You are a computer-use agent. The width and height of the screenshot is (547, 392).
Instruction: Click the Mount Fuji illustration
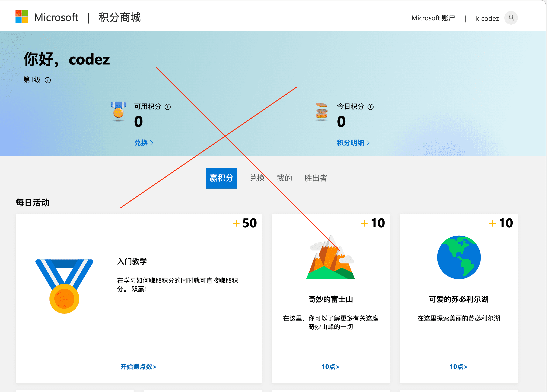click(330, 258)
